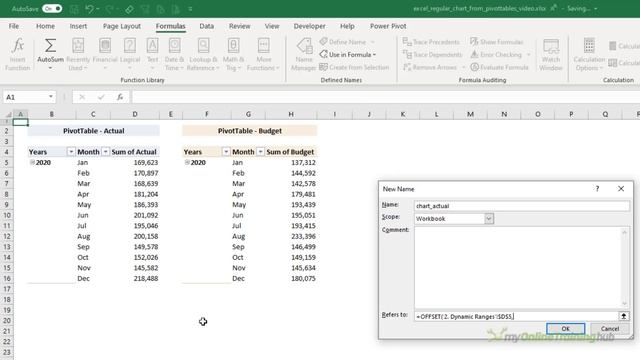This screenshot has height=360, width=640.
Task: Click Trace Precedents
Action: click(x=431, y=42)
